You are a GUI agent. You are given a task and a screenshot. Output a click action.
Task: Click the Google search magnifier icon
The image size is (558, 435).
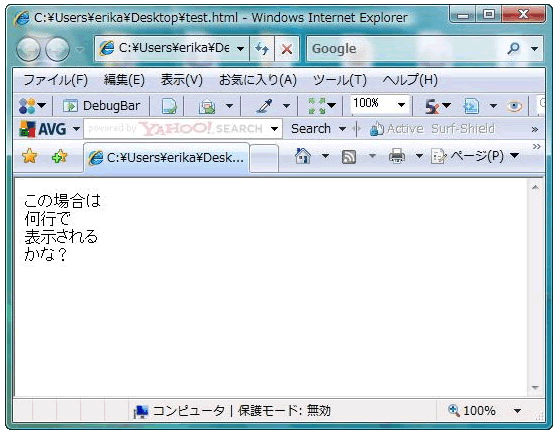(x=514, y=48)
